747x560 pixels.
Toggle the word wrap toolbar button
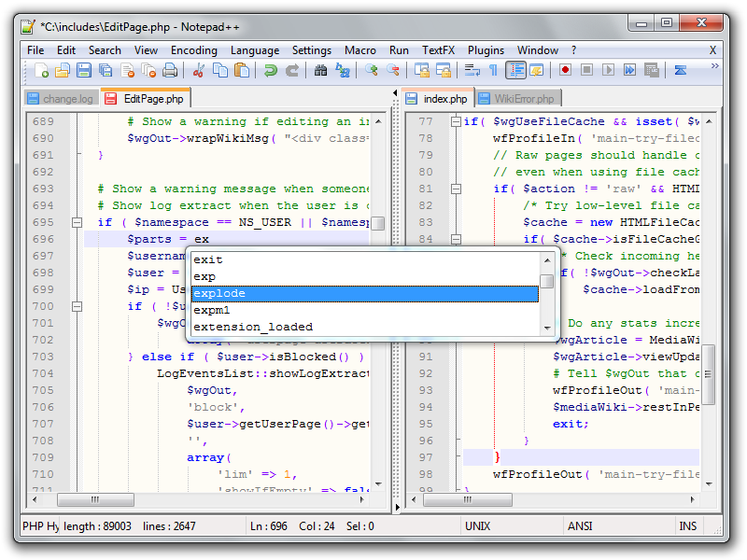point(472,70)
